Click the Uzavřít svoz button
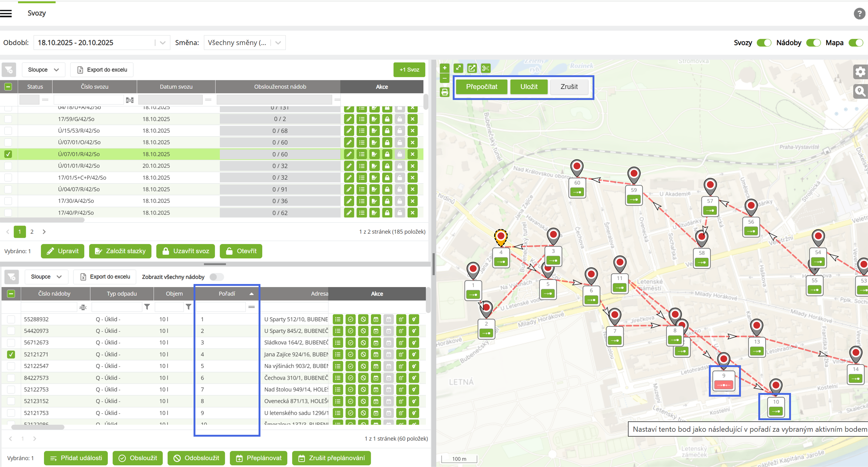 pyautogui.click(x=185, y=251)
